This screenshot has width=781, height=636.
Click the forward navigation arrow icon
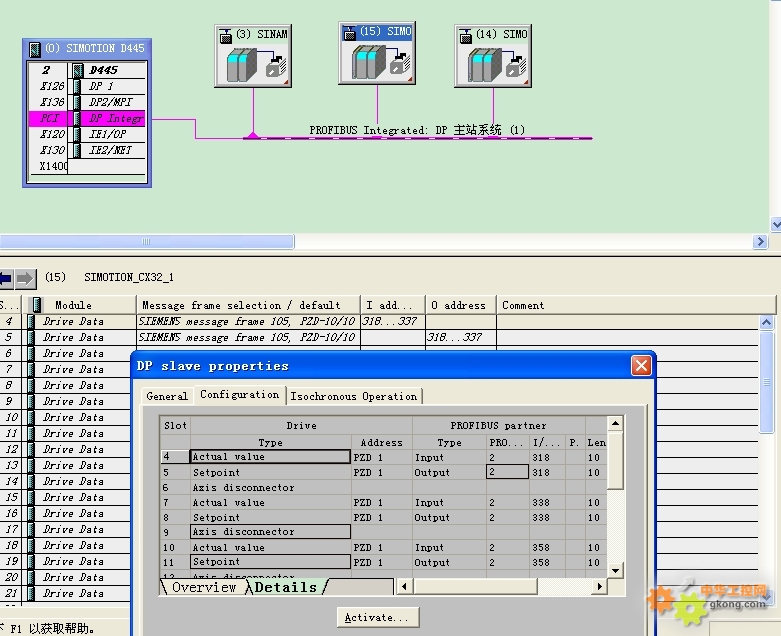tap(25, 278)
